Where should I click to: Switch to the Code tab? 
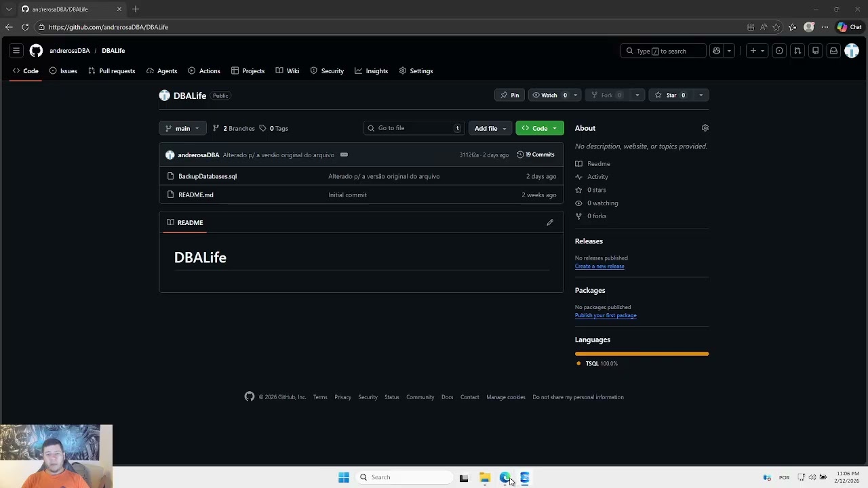click(x=25, y=71)
